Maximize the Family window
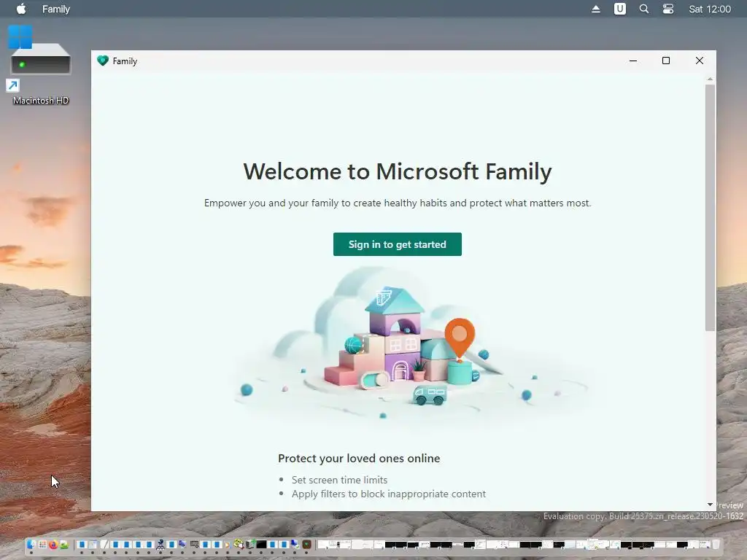Image resolution: width=747 pixels, height=560 pixels. pyautogui.click(x=666, y=61)
